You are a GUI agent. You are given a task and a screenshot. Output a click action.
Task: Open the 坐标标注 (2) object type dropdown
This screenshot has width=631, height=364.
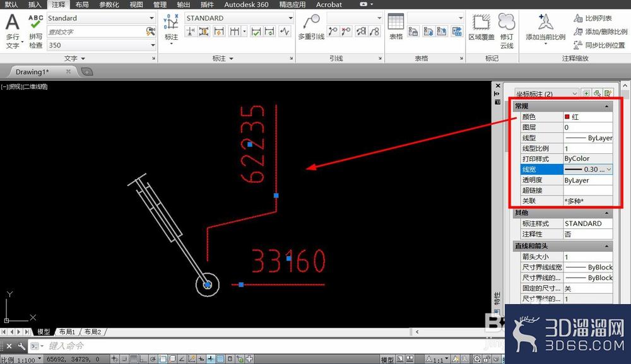pos(546,94)
